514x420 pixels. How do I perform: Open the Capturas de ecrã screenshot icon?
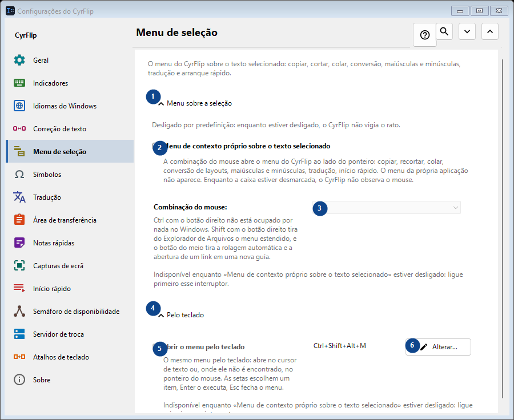(19, 266)
